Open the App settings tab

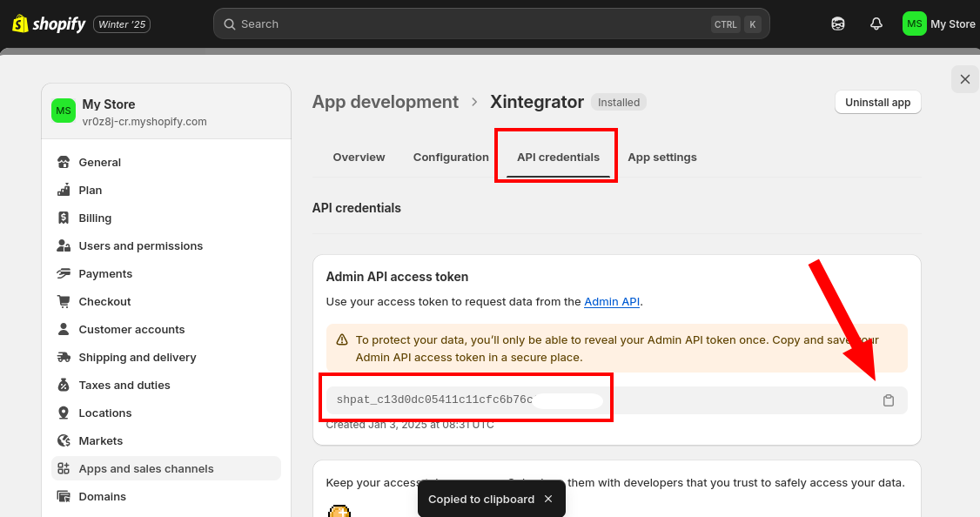[x=661, y=158]
